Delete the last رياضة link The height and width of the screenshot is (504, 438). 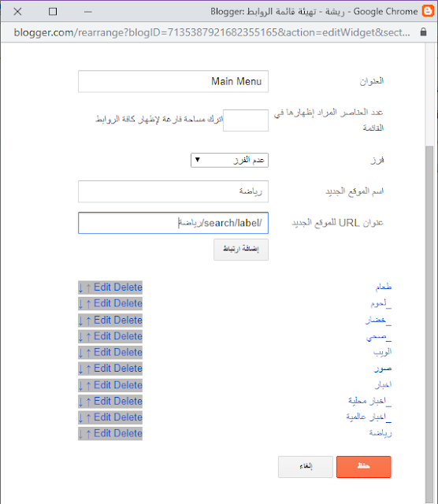[x=128, y=433]
